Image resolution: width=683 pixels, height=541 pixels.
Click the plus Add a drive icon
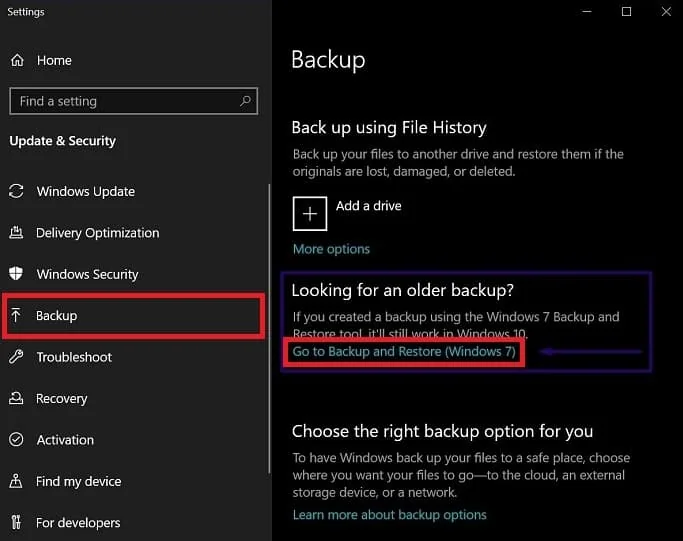(310, 213)
